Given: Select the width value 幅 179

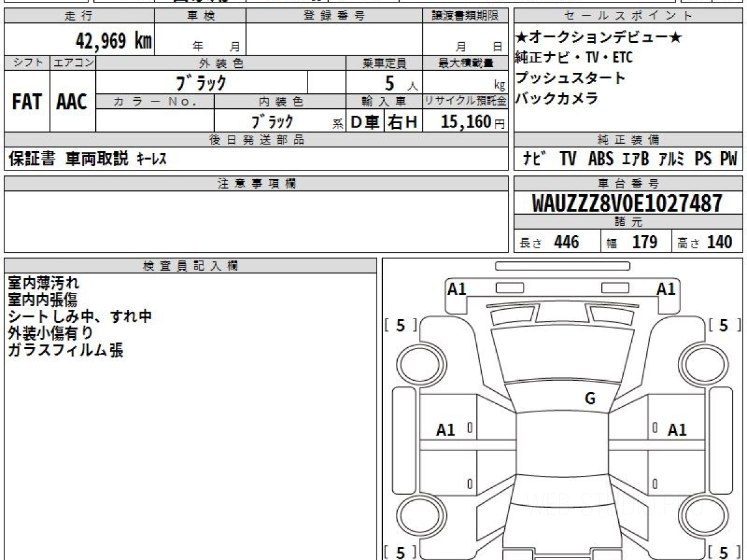Looking at the screenshot, I should tap(632, 242).
